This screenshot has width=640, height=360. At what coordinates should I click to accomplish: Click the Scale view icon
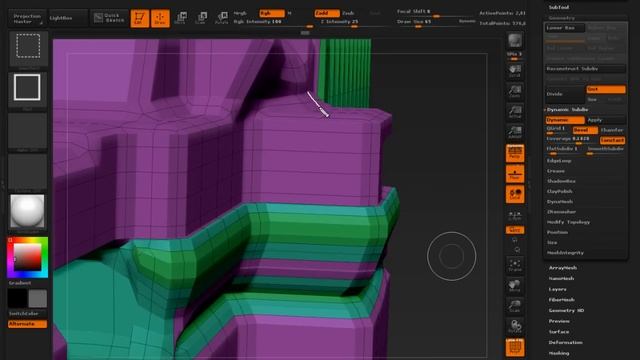(515, 306)
